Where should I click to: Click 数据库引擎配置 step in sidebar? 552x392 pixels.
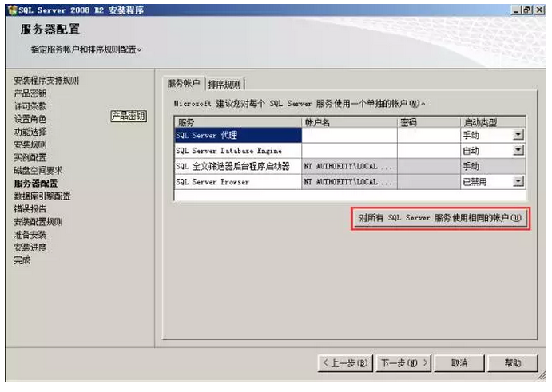pos(42,196)
